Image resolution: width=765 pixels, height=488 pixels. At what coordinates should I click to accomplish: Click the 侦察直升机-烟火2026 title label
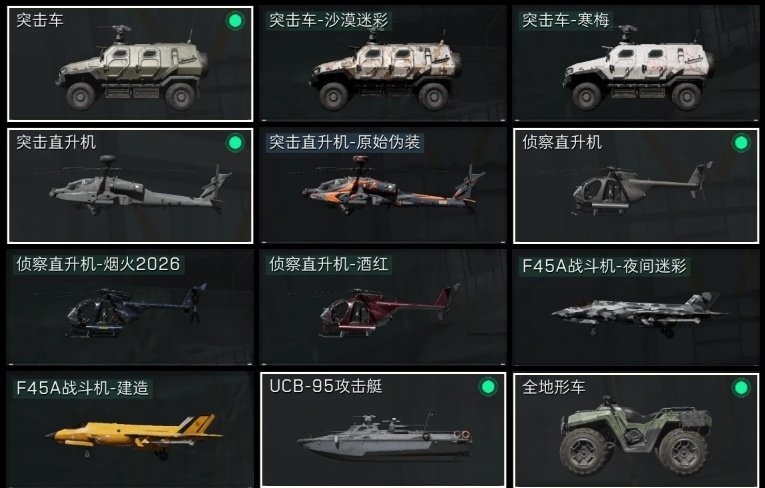(x=98, y=264)
